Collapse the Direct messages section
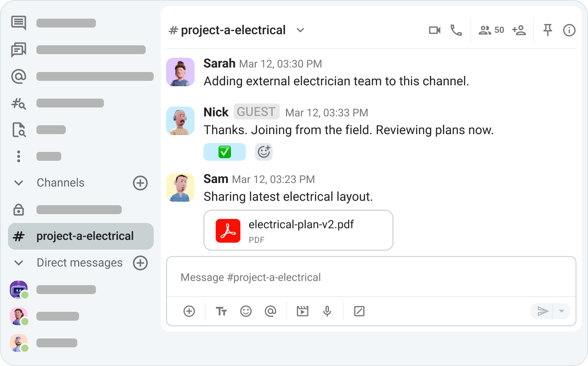Viewport: 588px width, 366px height. click(x=19, y=263)
